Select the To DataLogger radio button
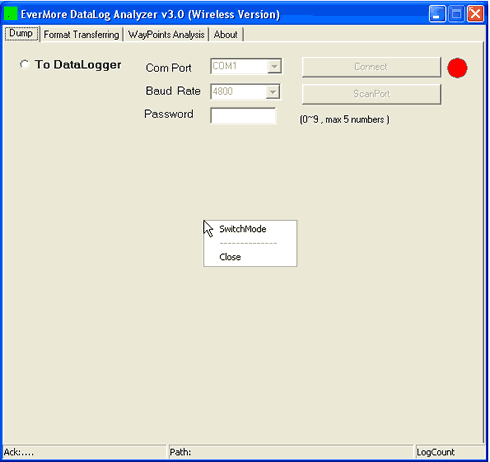This screenshot has width=490, height=462. 25,64
